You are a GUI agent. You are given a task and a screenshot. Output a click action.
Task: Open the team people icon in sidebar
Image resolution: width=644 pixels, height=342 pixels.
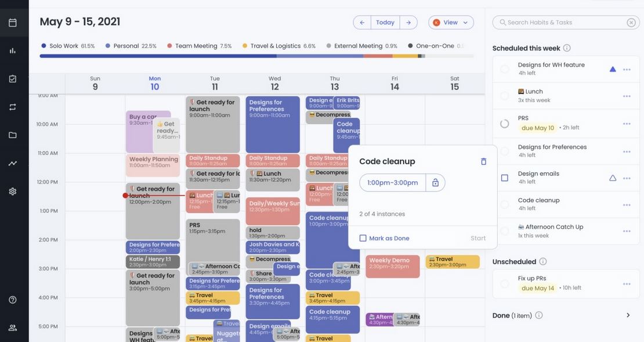(x=13, y=327)
